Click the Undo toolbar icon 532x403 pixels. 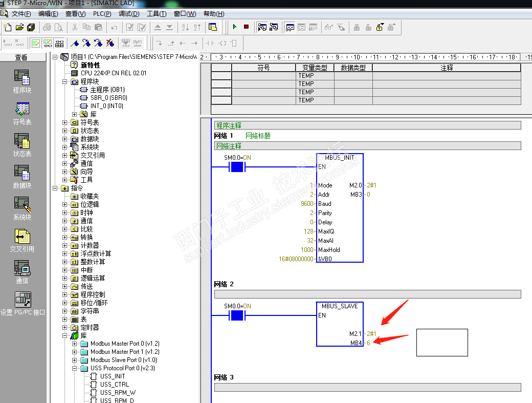coord(115,27)
